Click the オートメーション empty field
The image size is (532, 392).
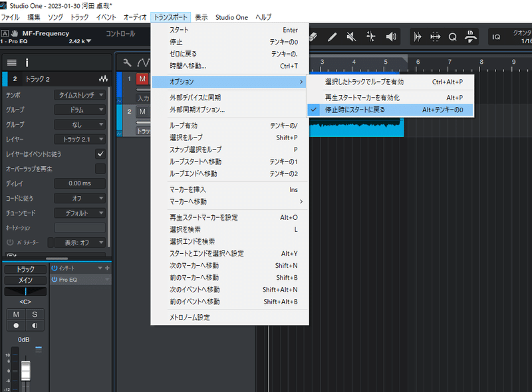[80, 228]
